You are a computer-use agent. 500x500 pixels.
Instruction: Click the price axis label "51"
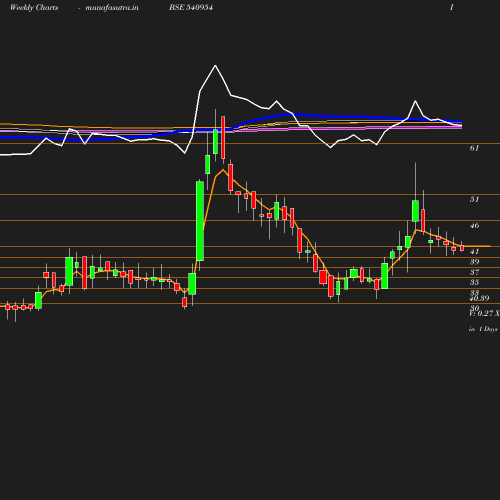tap(474, 200)
